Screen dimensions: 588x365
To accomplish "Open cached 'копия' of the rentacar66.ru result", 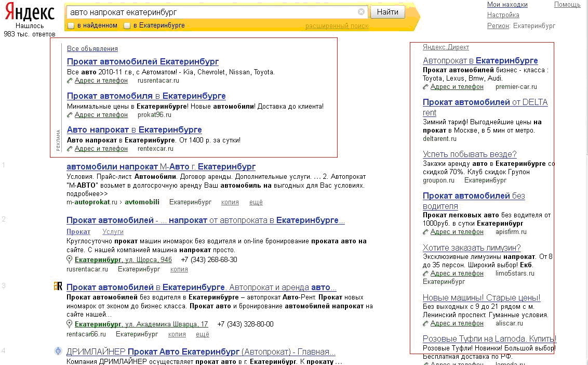I will (x=177, y=334).
